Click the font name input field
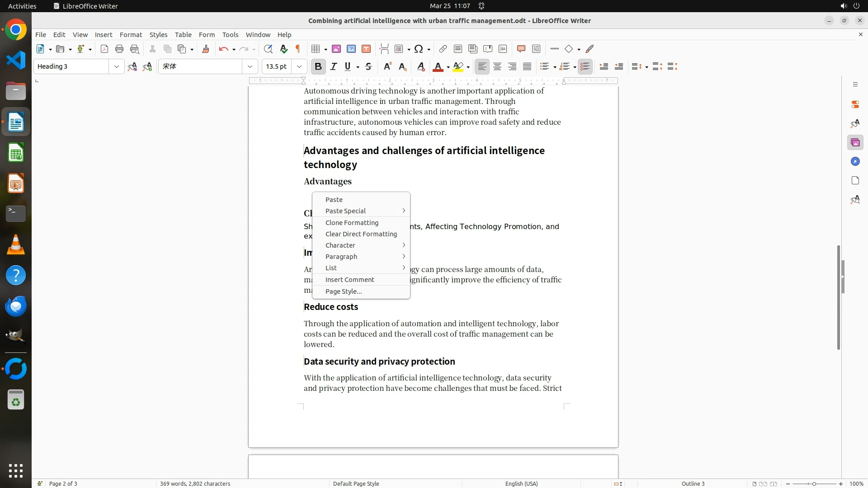The width and height of the screenshot is (868, 488). click(x=200, y=66)
